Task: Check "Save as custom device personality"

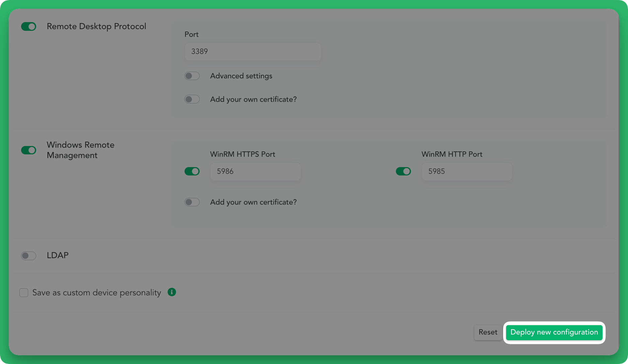Action: (24, 292)
